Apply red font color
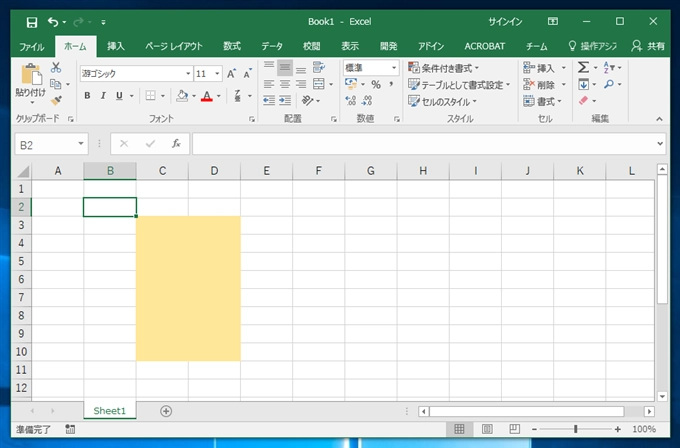Screen dimensions: 680x448 coord(207,96)
